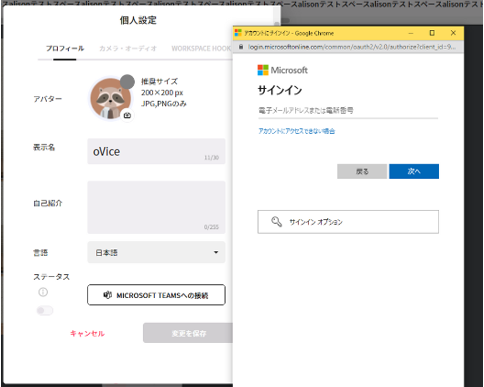Click the 推奨サイズ text
484x387 pixels.
pos(159,81)
